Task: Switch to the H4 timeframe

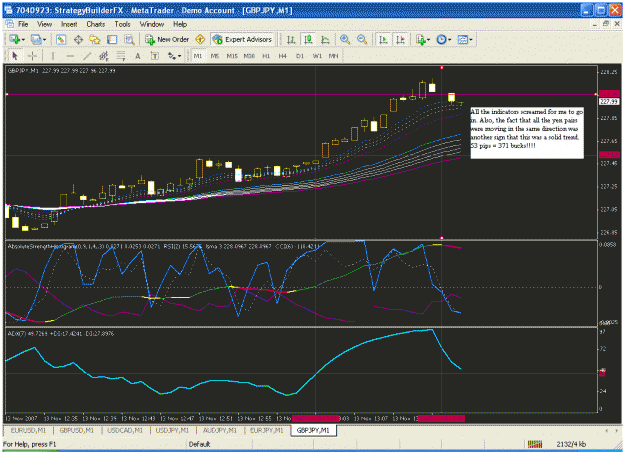Action: (283, 56)
